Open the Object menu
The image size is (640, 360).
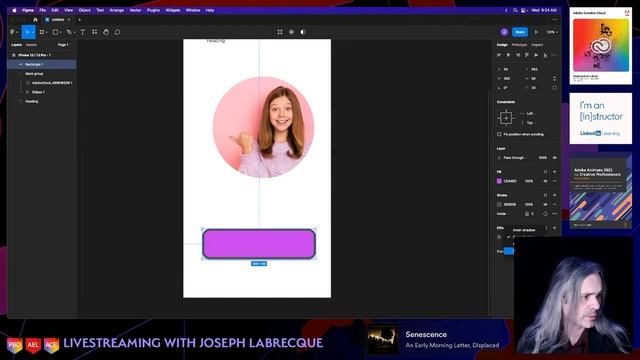[x=84, y=10]
